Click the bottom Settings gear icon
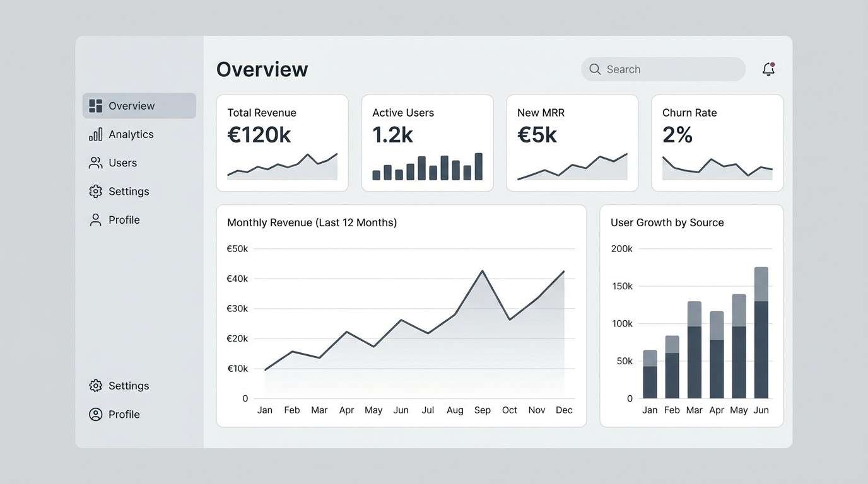This screenshot has height=484, width=868. (95, 385)
